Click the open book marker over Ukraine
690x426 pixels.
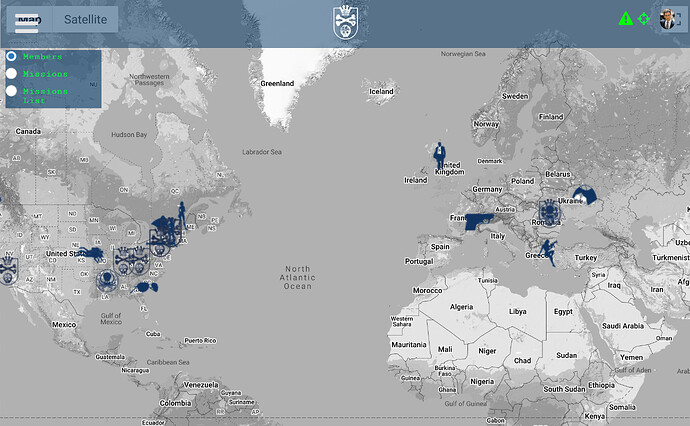(x=585, y=195)
